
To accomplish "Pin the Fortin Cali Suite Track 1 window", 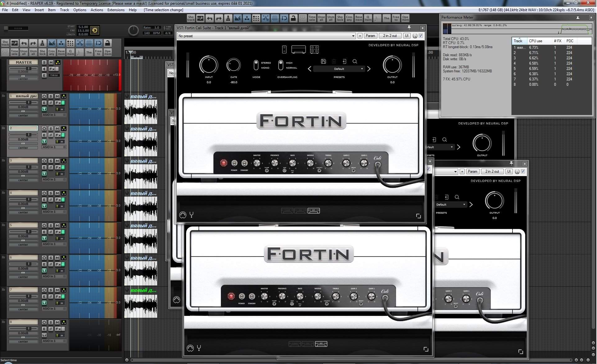I will click(409, 28).
